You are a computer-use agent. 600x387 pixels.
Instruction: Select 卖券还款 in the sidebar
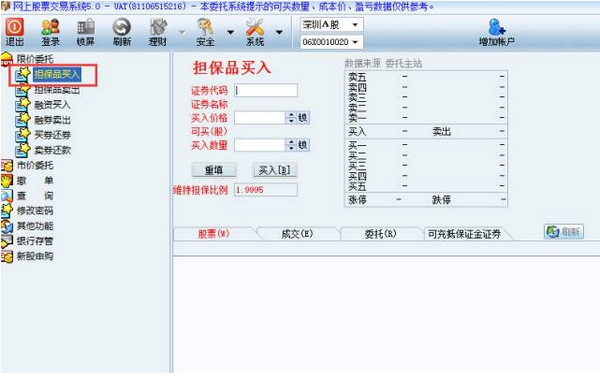52,150
